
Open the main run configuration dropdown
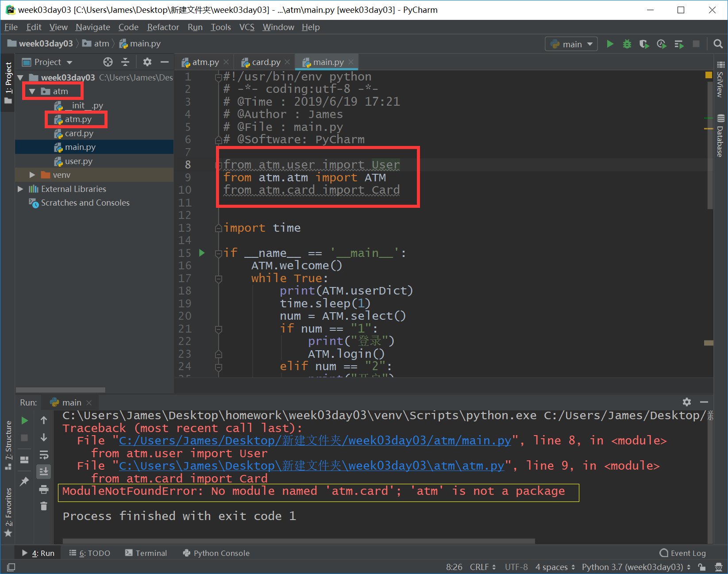click(x=571, y=44)
